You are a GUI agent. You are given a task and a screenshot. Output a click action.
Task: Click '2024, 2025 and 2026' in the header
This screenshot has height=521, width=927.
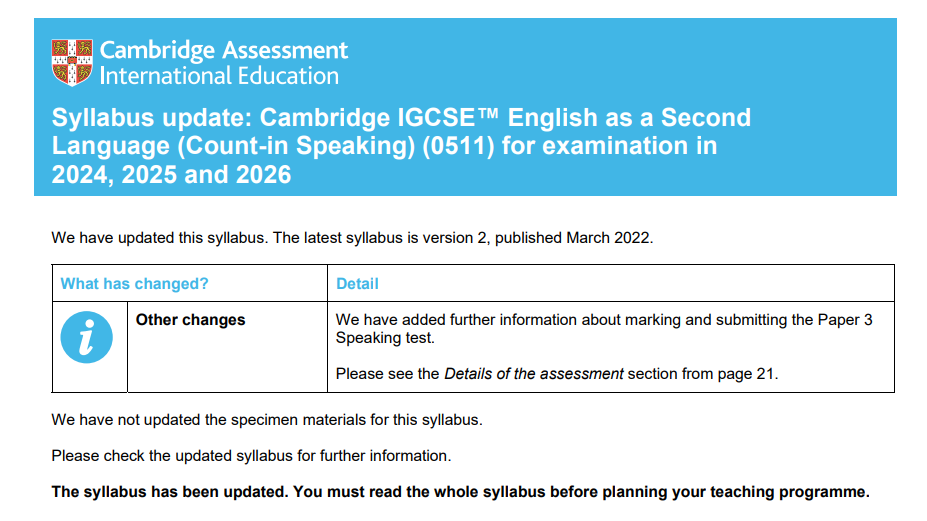point(171,175)
